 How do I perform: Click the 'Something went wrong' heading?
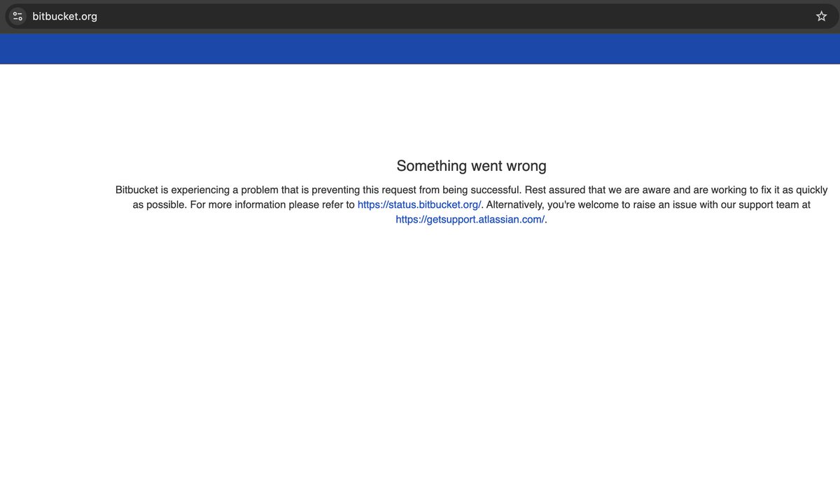pos(471,166)
